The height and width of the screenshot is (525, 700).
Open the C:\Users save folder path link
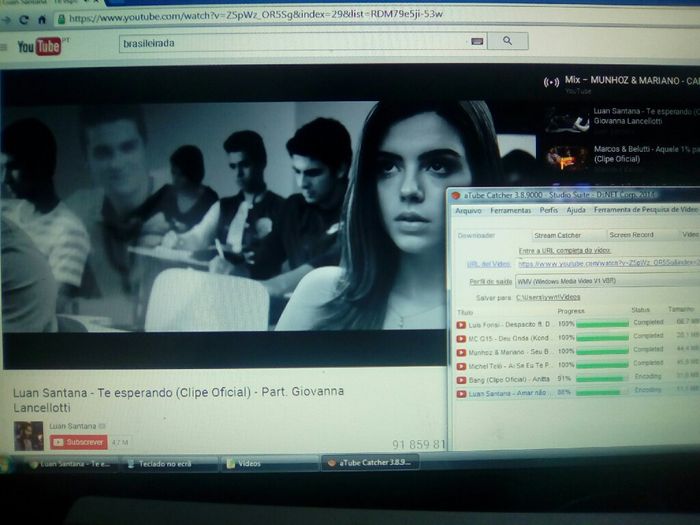[x=548, y=297]
